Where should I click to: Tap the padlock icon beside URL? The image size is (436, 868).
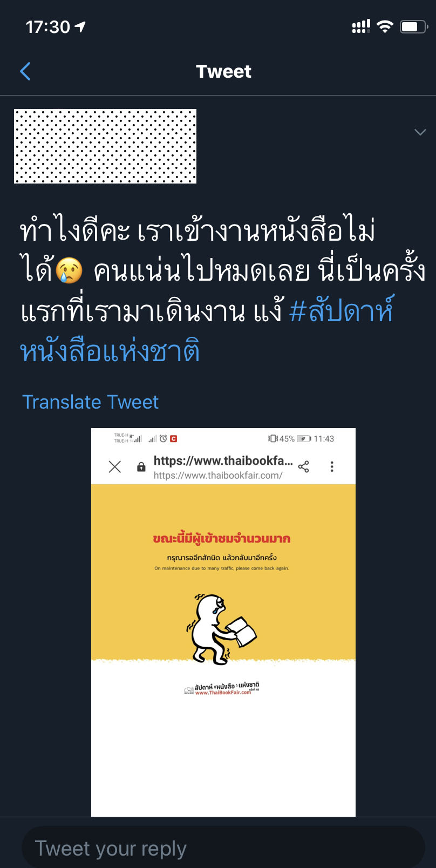coord(141,467)
